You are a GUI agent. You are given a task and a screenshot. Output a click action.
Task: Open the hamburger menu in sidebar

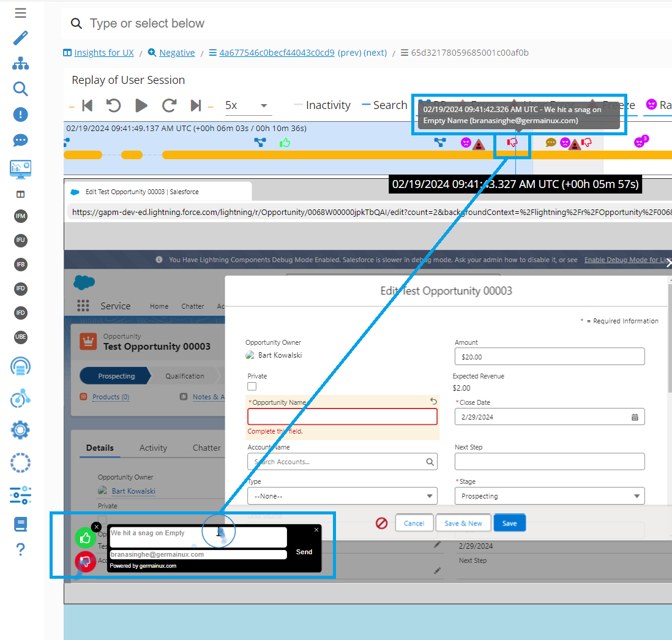point(20,13)
